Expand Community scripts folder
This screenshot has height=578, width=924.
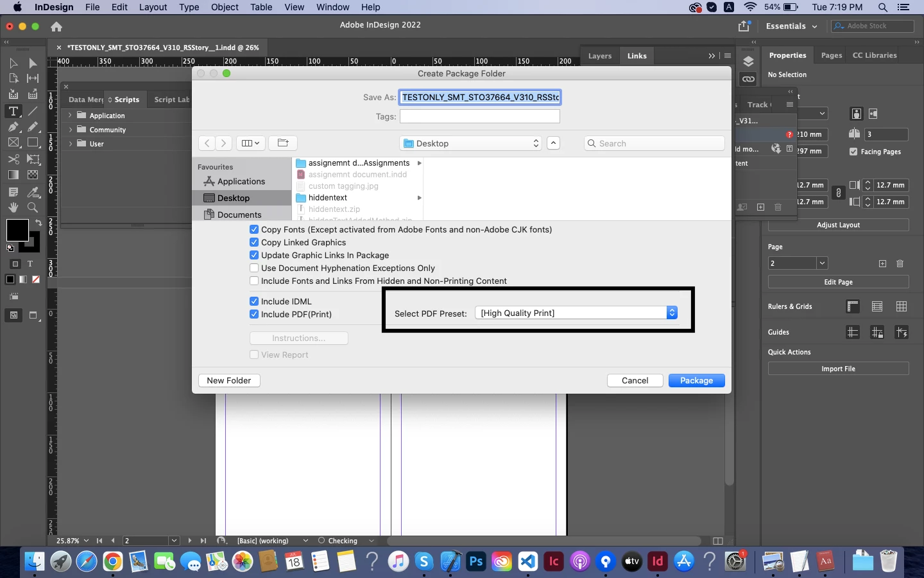pos(70,130)
